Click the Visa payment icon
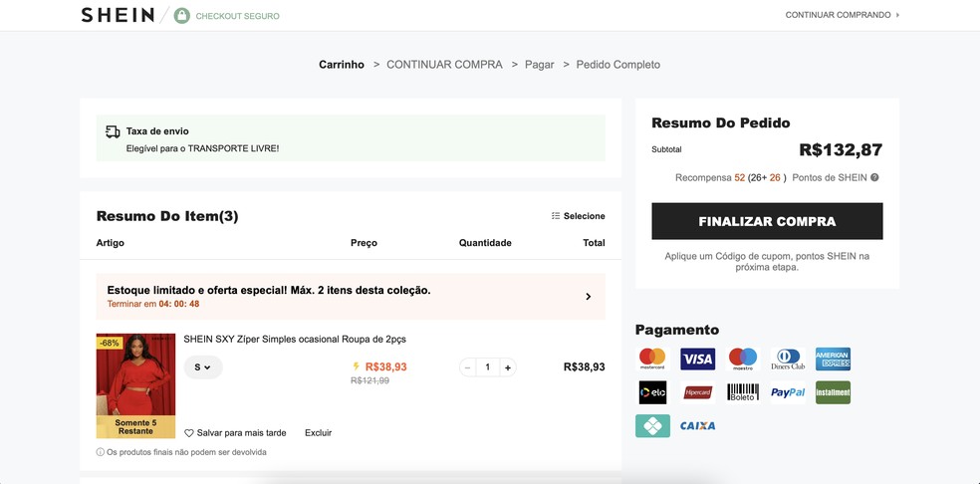The width and height of the screenshot is (980, 484). point(697,359)
